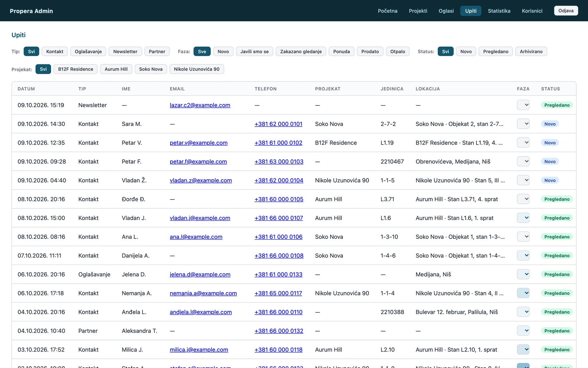Viewport: 588px width, 368px height.
Task: Open email link nemanja.a@example.com
Action: [203, 293]
